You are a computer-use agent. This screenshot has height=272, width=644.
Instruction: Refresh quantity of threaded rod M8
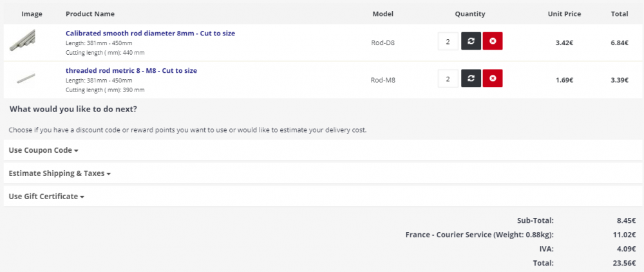(471, 79)
